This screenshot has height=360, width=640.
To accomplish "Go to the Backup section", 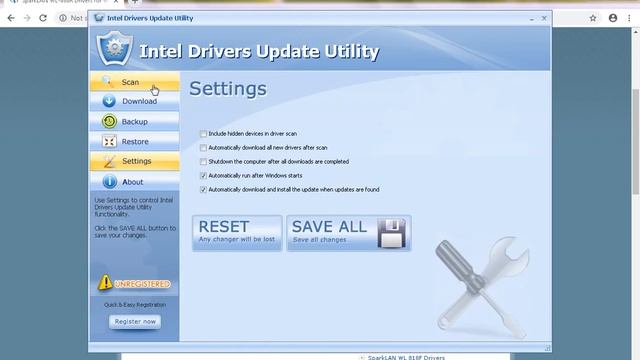I will pyautogui.click(x=135, y=121).
